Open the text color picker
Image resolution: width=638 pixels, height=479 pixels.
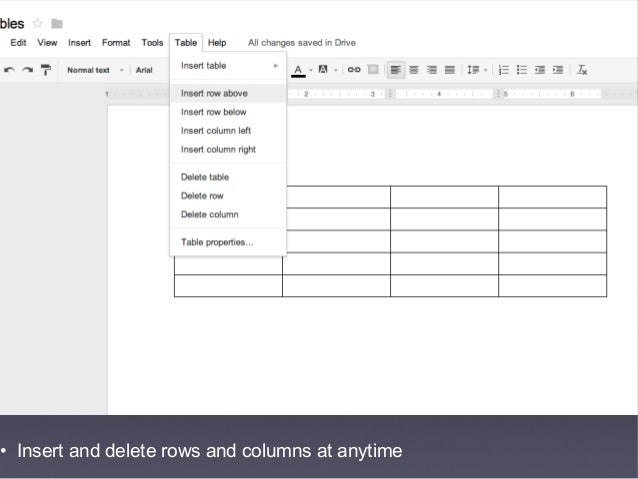coord(298,70)
